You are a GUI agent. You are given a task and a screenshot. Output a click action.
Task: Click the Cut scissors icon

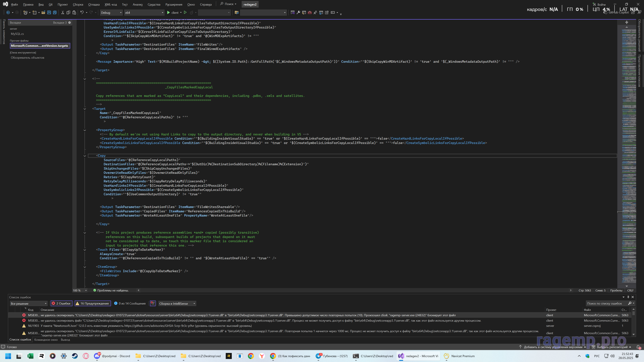(63, 13)
